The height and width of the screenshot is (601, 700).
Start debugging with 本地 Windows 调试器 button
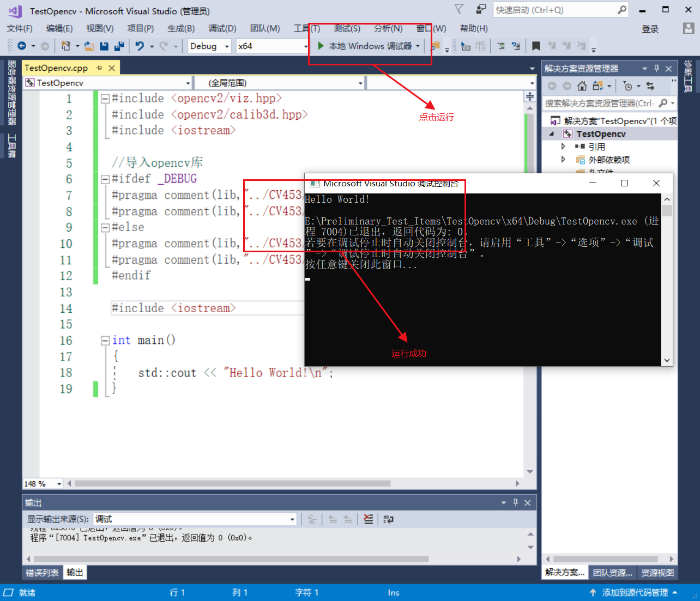click(366, 46)
